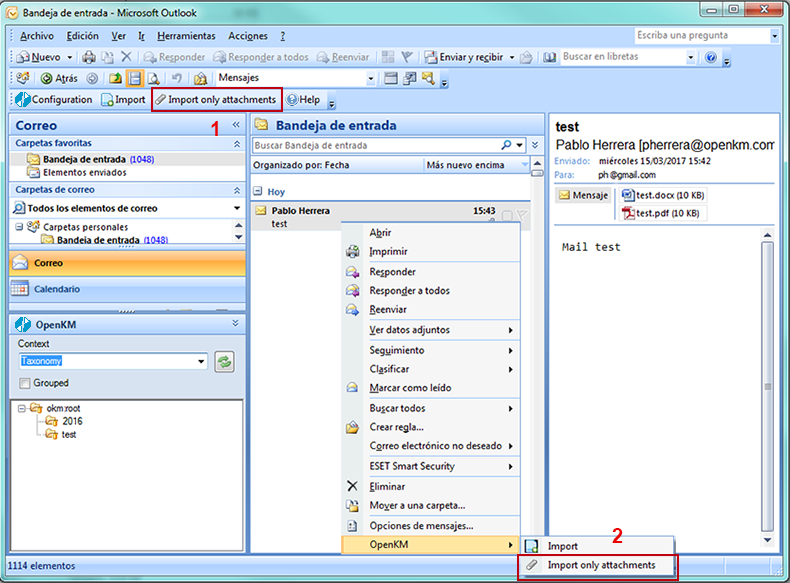Screen dimensions: 790x583
Task: Open the Herramientas menu
Action: click(186, 36)
